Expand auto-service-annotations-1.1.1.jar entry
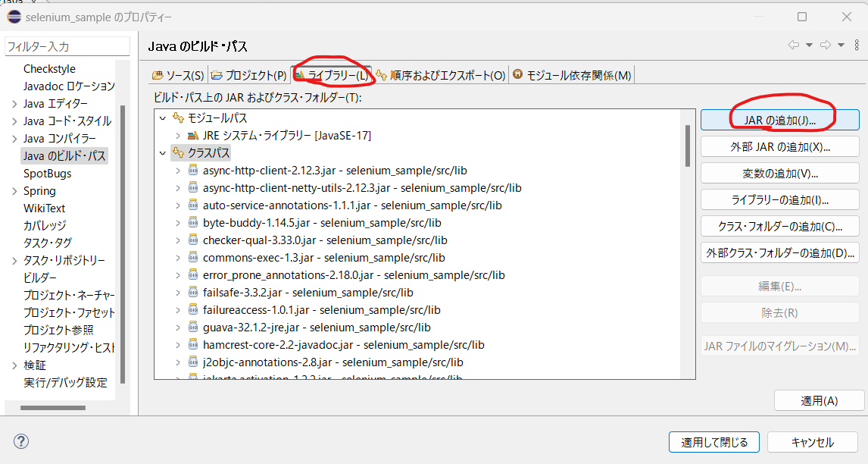868x464 pixels. (178, 205)
